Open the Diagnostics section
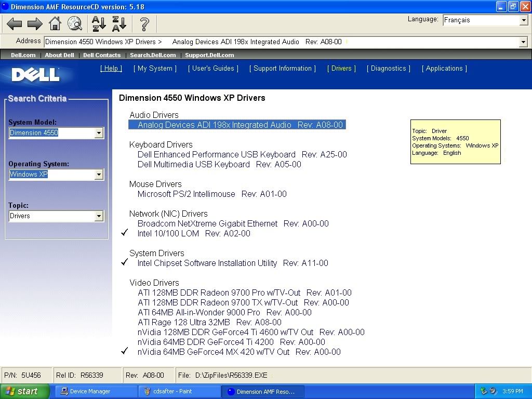Viewport: 532px width, 399px height. pos(389,69)
